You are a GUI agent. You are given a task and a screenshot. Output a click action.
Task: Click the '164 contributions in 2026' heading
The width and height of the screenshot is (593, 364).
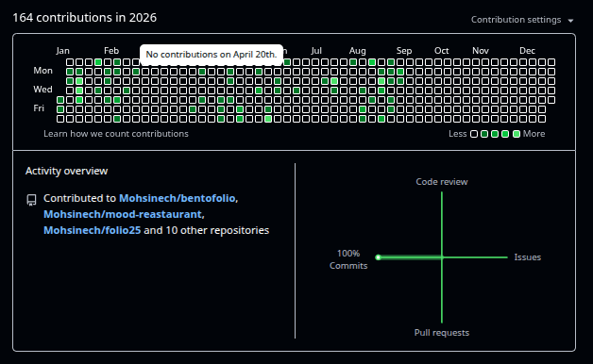(85, 18)
